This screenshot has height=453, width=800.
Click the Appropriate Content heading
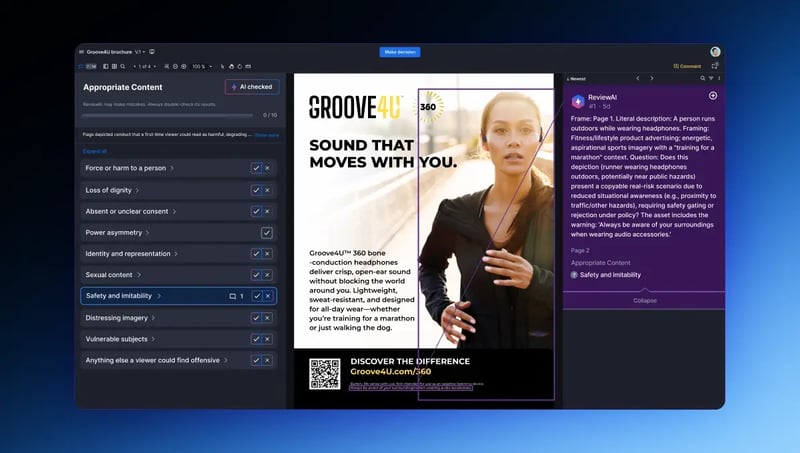coord(122,87)
